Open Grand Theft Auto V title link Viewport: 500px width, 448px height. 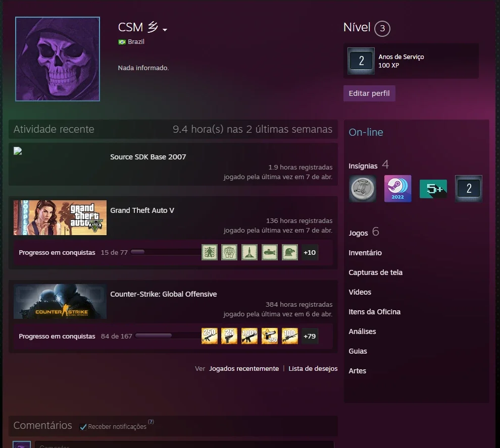pos(142,210)
